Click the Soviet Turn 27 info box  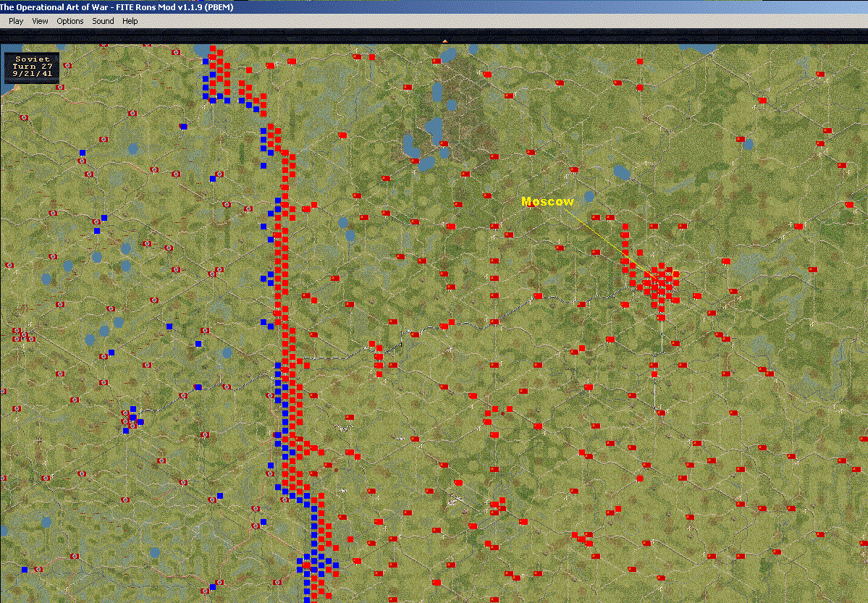(32, 67)
